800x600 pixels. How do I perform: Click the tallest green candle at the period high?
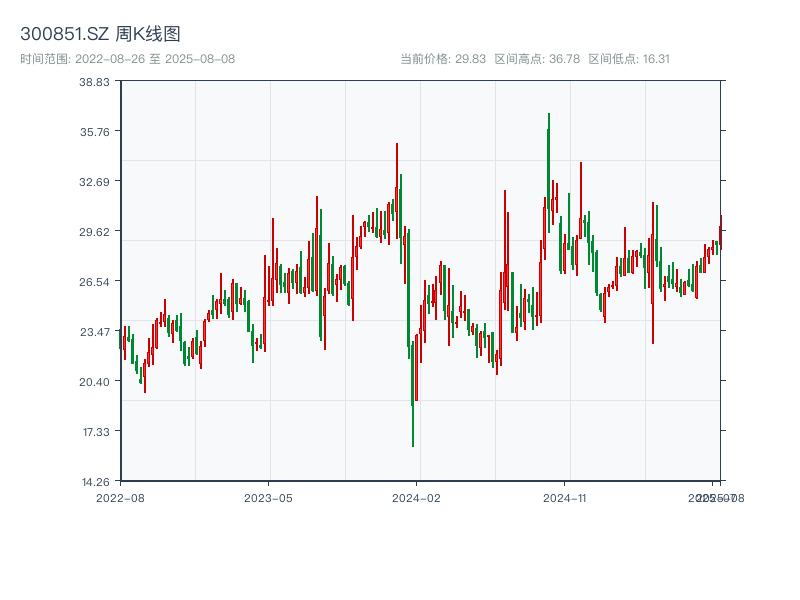click(x=549, y=172)
